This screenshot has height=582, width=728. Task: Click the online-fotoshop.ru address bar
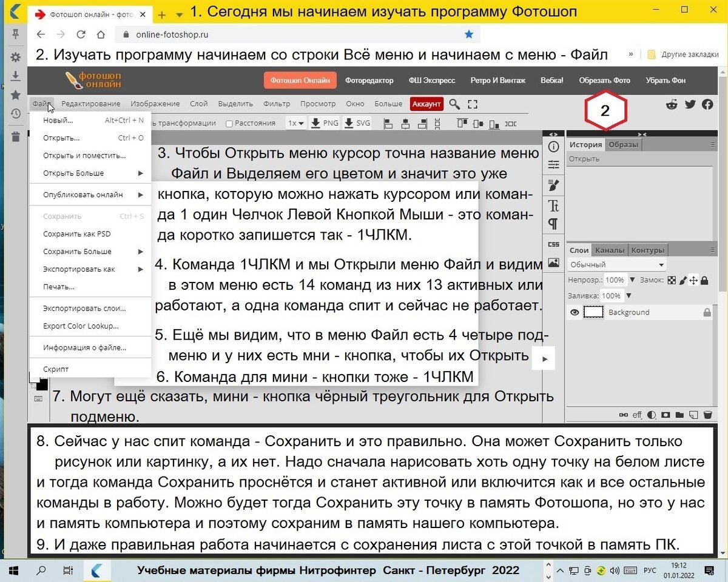pyautogui.click(x=297, y=35)
